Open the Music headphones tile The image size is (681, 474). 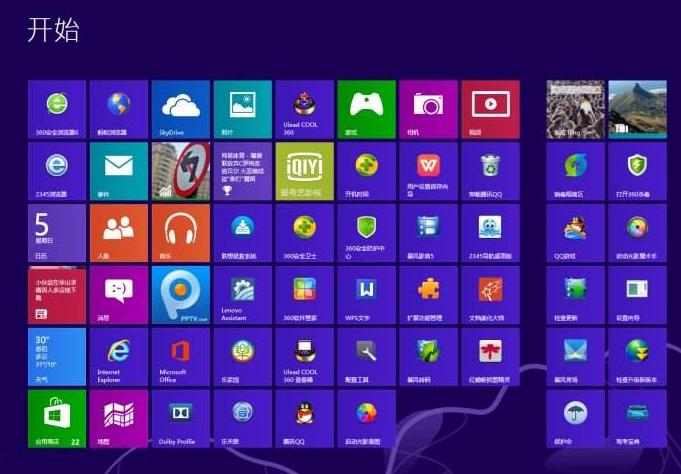point(181,233)
